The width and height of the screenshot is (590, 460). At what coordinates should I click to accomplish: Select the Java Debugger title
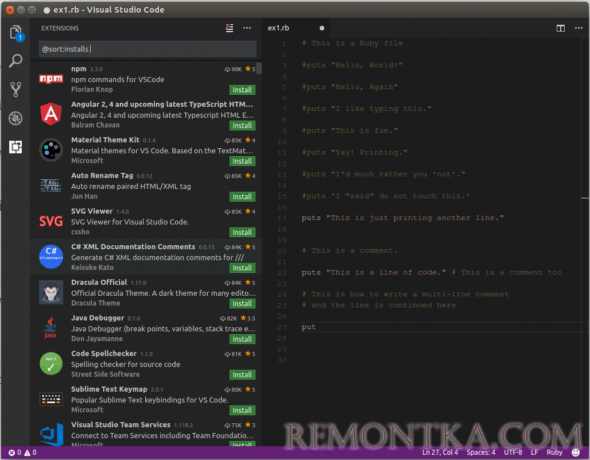[97, 318]
